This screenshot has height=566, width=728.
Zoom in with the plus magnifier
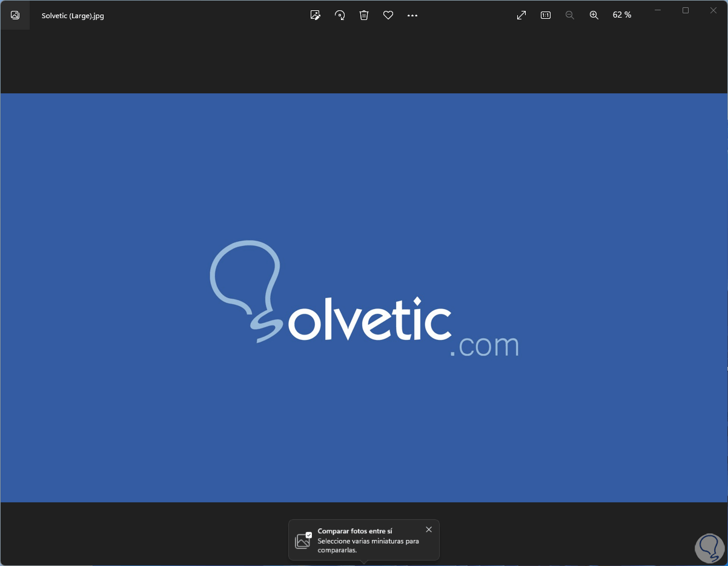594,15
